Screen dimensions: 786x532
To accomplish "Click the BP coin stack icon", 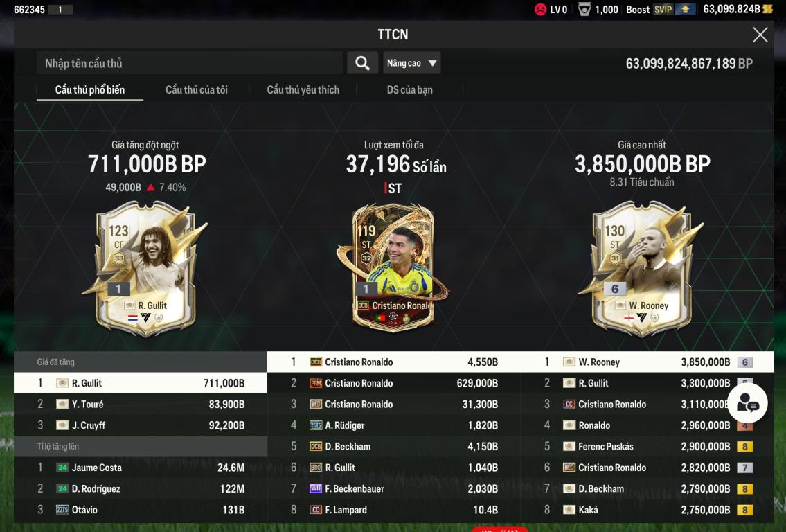I will 767,9.
